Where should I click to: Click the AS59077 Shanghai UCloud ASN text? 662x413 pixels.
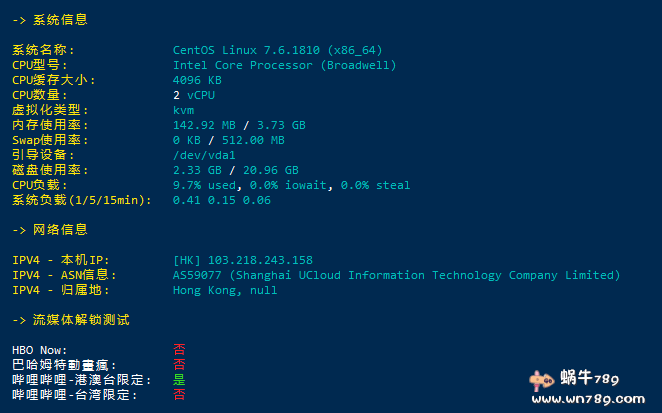[x=396, y=275]
